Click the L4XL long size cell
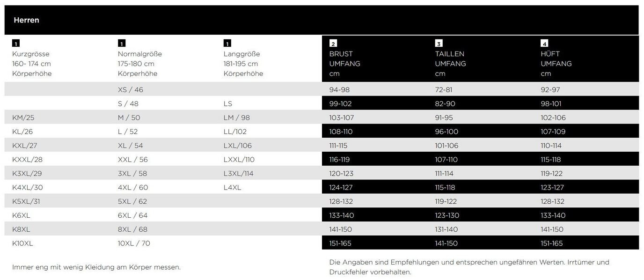Image resolution: width=644 pixels, height=280 pixels. click(232, 188)
